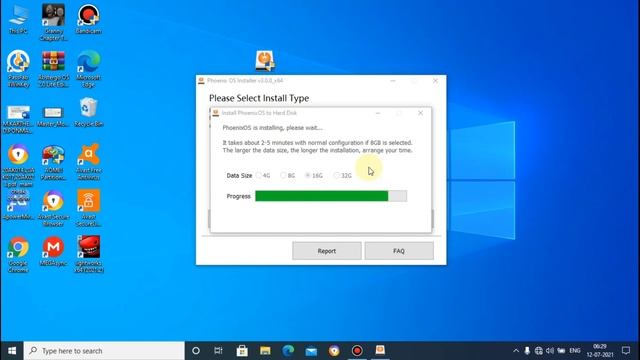Open File Explorer from taskbar
Image resolution: width=640 pixels, height=360 pixels.
[x=265, y=351]
